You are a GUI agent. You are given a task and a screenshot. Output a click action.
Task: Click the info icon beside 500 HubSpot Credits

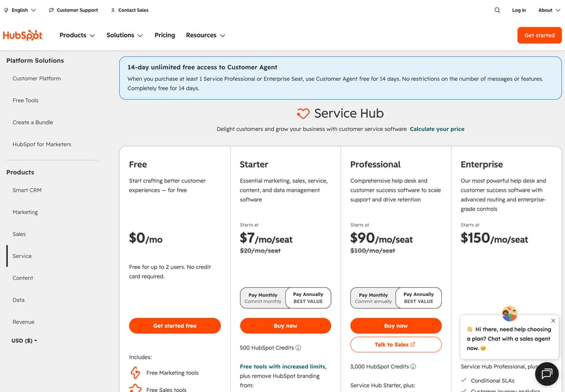point(298,347)
